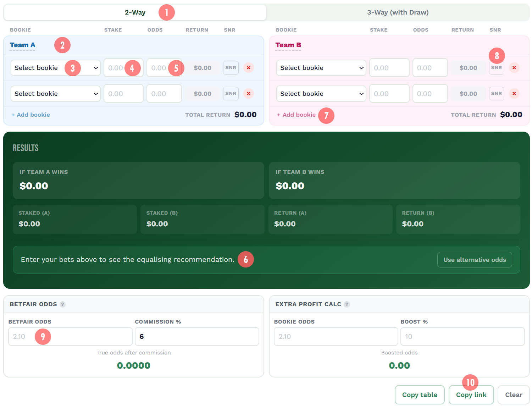The width and height of the screenshot is (532, 408).
Task: Open Team B second Select bookie dropdown
Action: pos(321,94)
